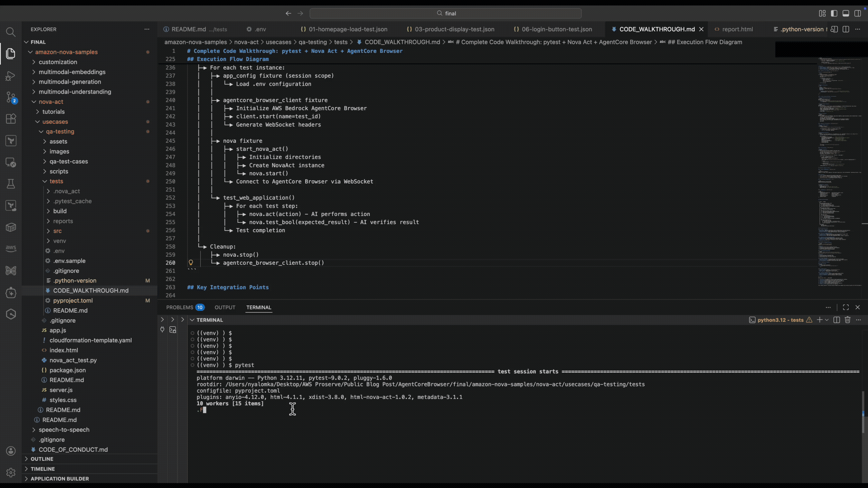Image resolution: width=868 pixels, height=488 pixels.
Task: Toggle primary side bar layout button
Action: click(x=834, y=14)
